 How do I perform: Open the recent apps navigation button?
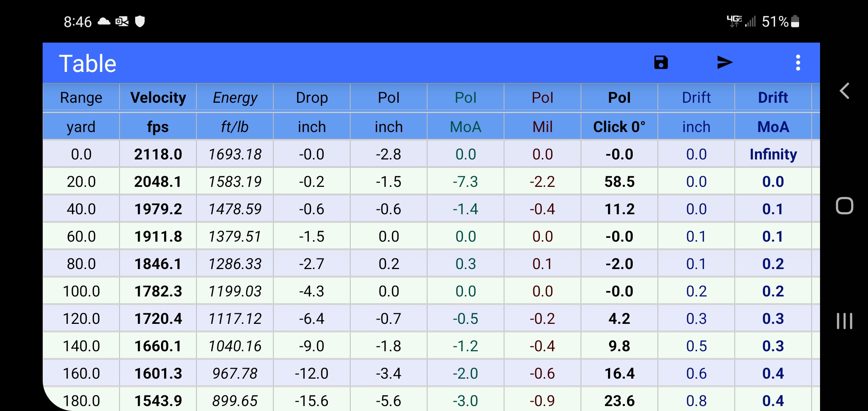[x=844, y=321]
